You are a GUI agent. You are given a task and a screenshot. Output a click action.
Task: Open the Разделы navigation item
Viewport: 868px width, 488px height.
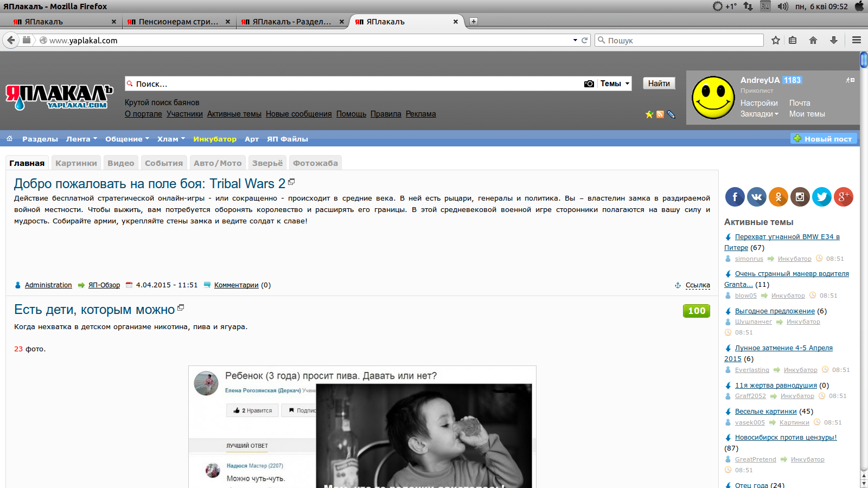(x=40, y=139)
